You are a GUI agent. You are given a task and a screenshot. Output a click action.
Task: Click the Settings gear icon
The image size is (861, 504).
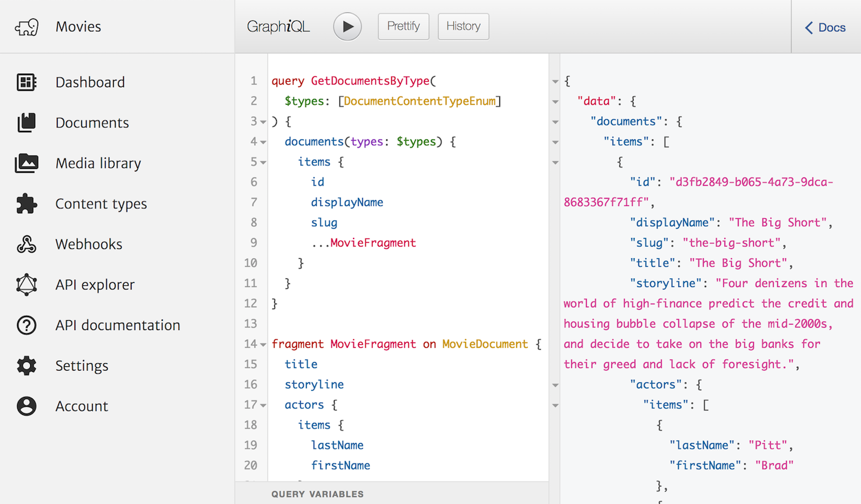(x=26, y=366)
